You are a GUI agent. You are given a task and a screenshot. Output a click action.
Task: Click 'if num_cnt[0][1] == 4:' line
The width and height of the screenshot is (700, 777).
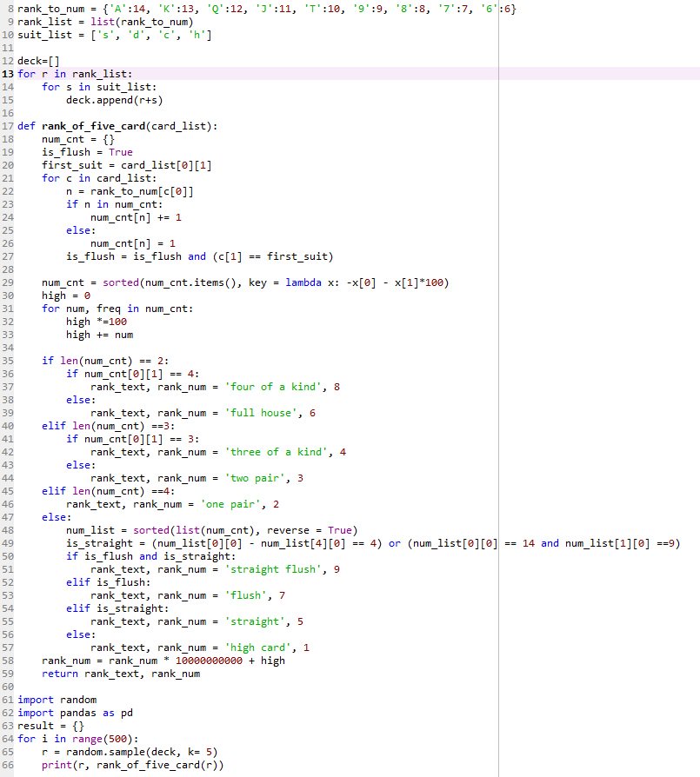click(133, 374)
